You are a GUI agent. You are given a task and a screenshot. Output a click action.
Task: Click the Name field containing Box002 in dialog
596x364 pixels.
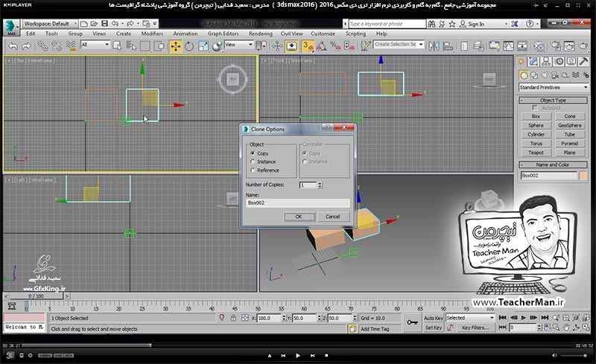(297, 203)
